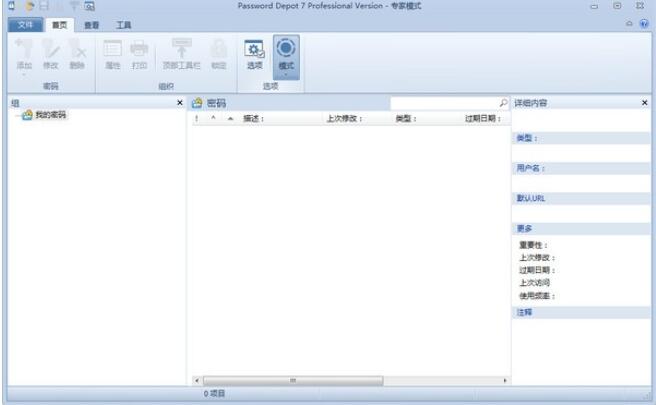The width and height of the screenshot is (656, 405).
Task: Click the 注释 notes section header
Action: (x=581, y=313)
